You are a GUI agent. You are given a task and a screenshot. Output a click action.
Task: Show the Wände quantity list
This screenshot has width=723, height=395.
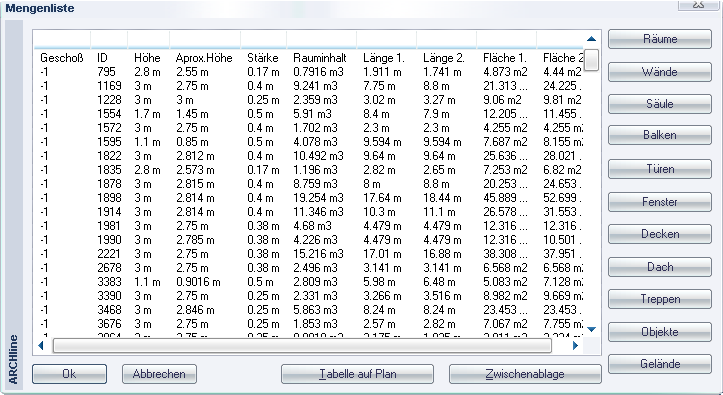click(660, 72)
